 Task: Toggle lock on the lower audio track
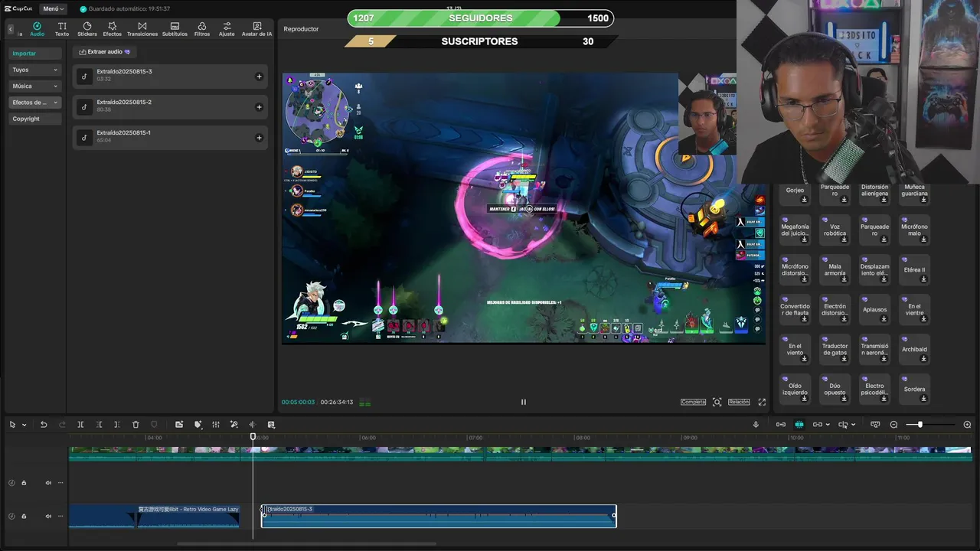[24, 517]
